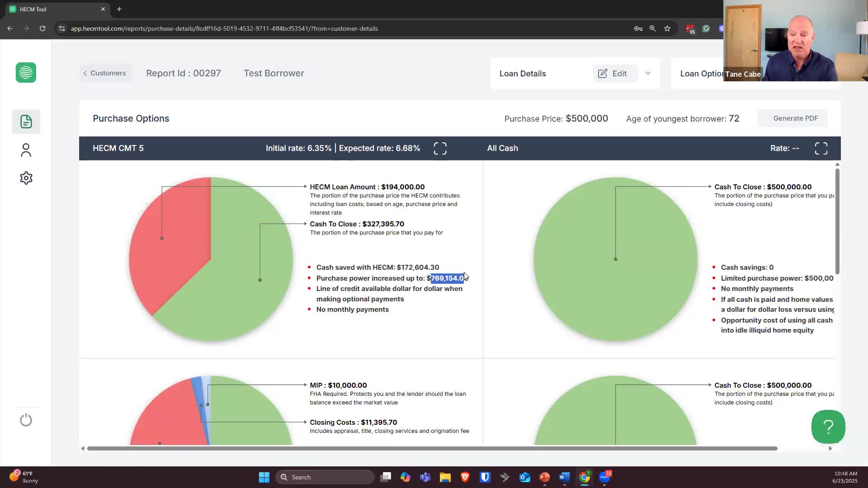
Task: Click the horizontal scrollbar thumb
Action: (432, 448)
